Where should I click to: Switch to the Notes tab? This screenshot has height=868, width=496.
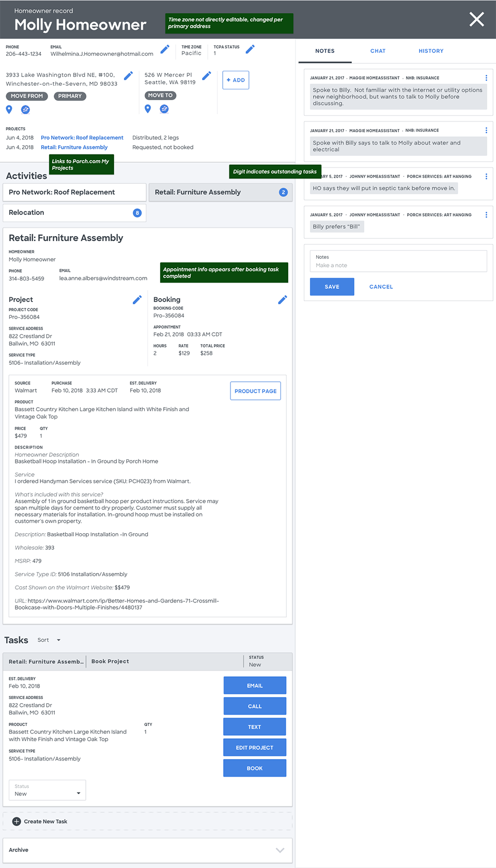pos(325,51)
